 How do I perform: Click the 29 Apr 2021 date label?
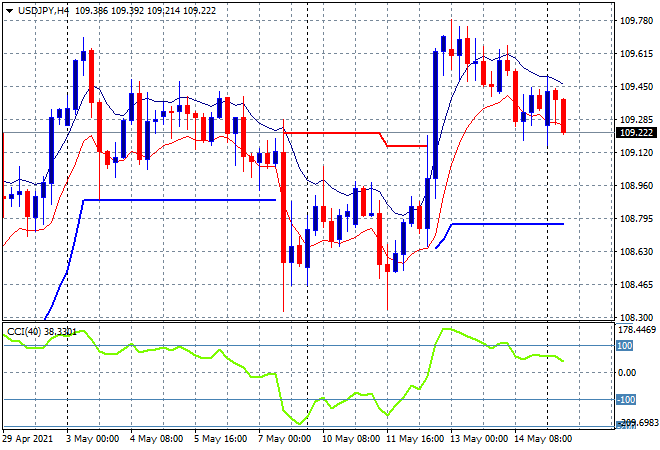coord(28,439)
